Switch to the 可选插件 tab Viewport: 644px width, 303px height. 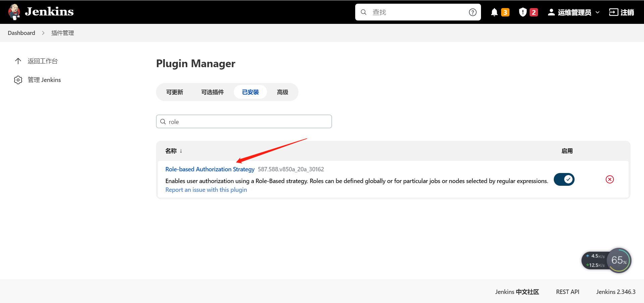pos(212,92)
